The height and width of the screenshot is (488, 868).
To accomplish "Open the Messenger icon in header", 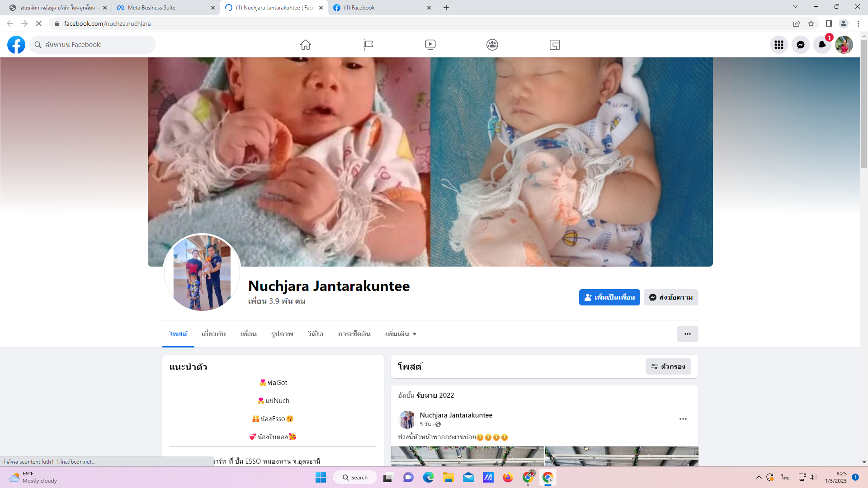I will [x=800, y=45].
